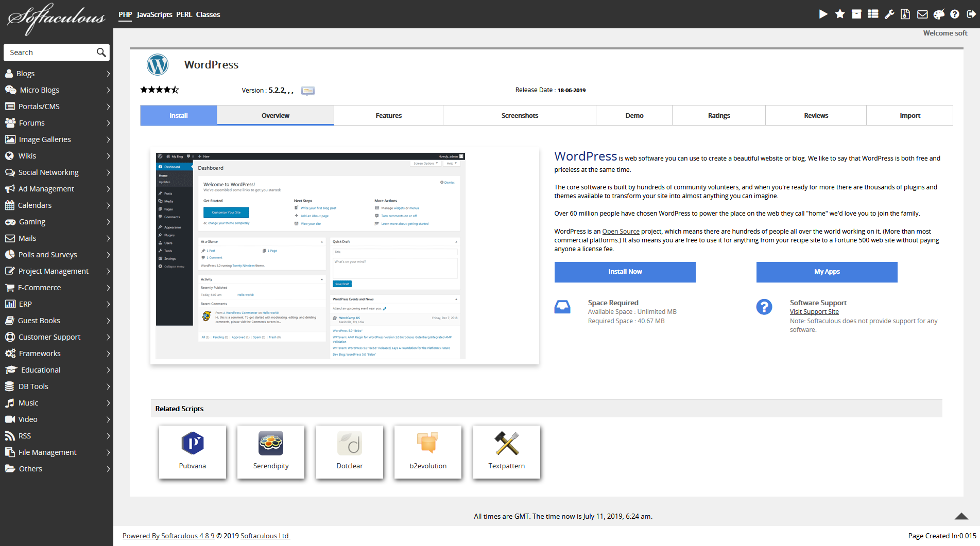
Task: Follow the Visit Support Site link
Action: 814,312
